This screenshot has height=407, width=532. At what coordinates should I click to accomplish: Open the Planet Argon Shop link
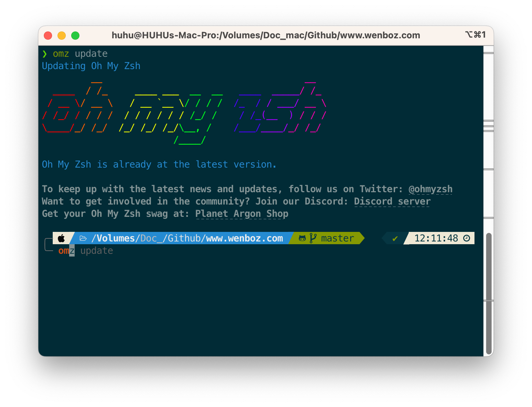[x=242, y=214]
